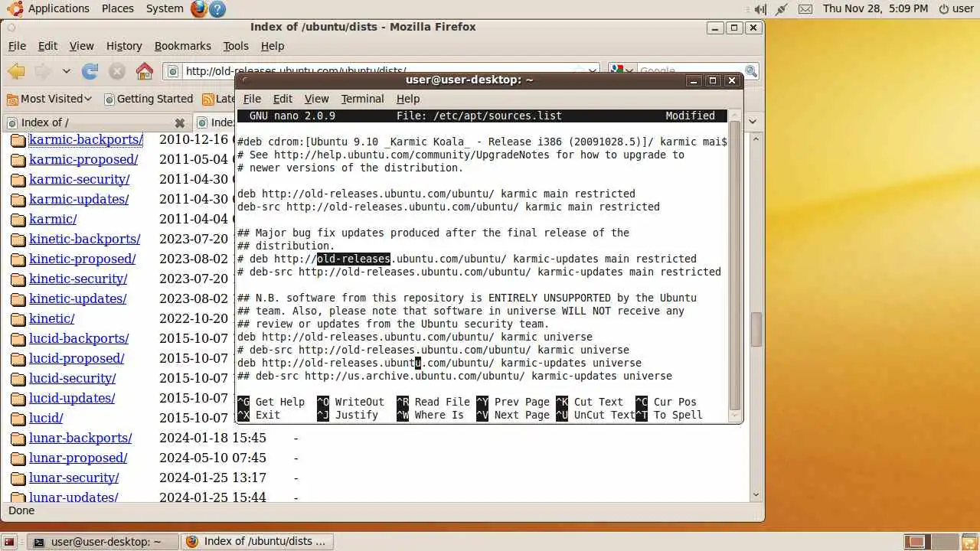
Task: Open the Places menu in top panel
Action: click(117, 8)
